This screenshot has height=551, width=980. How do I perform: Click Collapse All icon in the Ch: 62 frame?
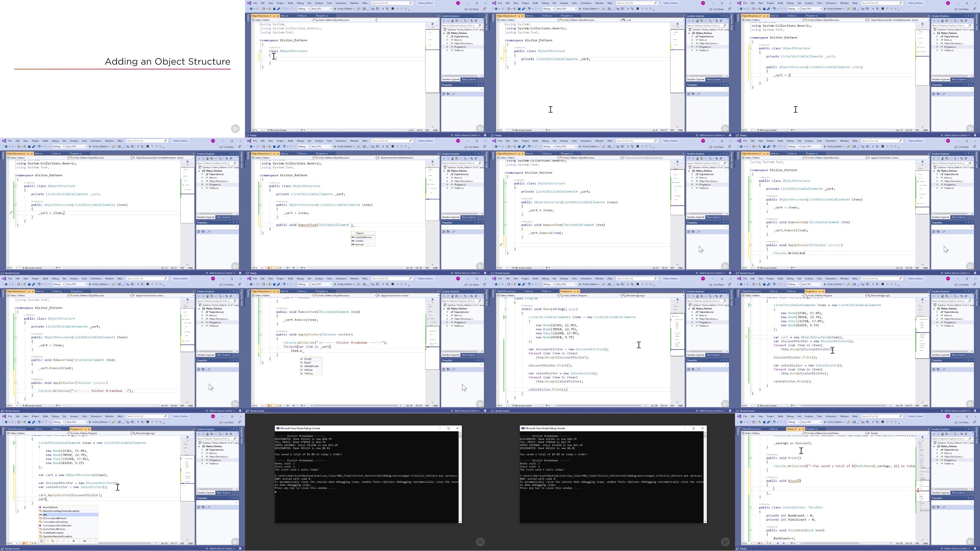(x=231, y=296)
